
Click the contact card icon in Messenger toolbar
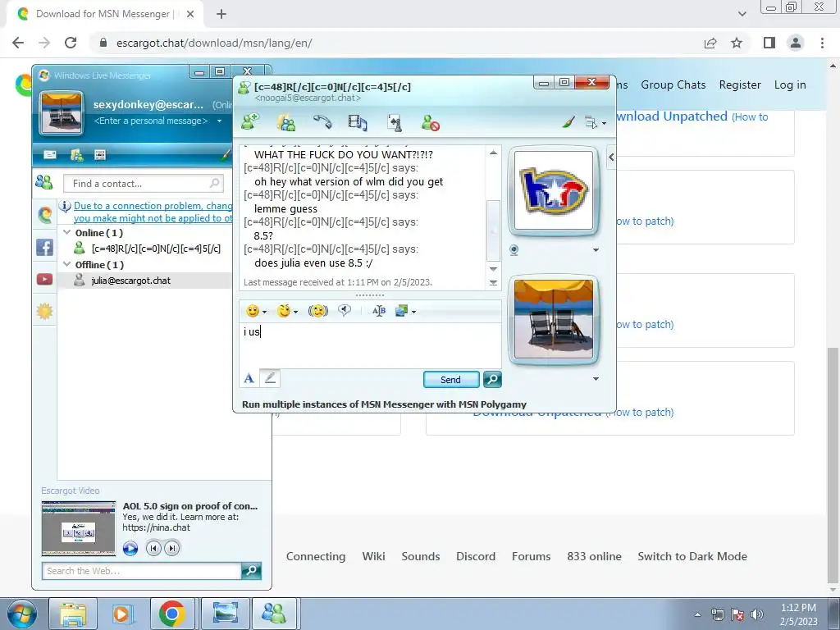(x=76, y=155)
